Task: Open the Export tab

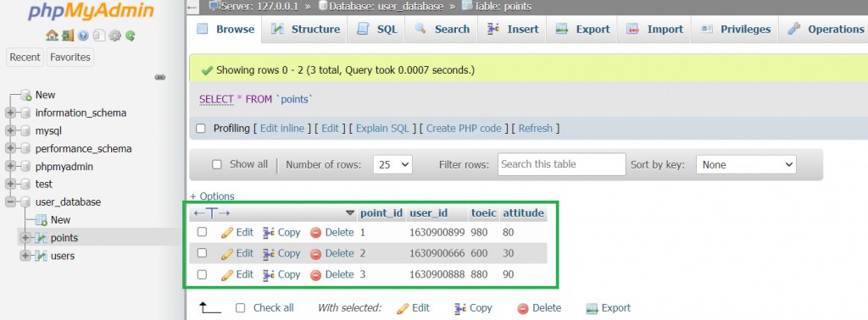Action: (x=582, y=30)
